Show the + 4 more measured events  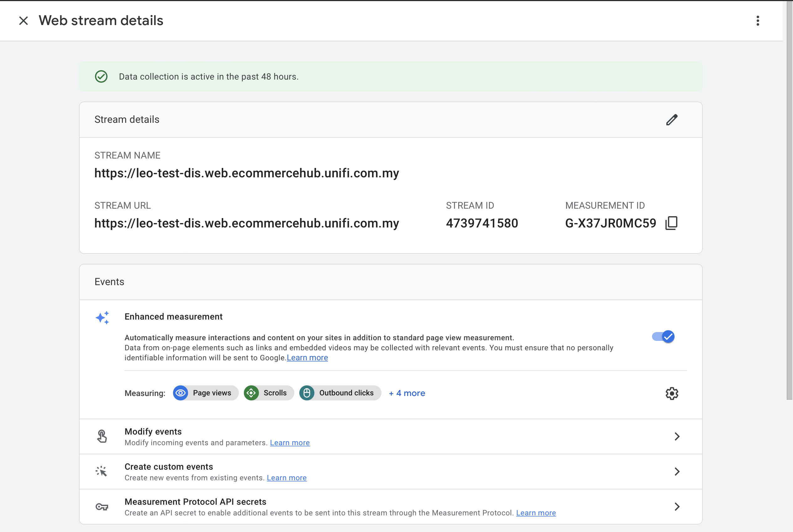(x=407, y=393)
